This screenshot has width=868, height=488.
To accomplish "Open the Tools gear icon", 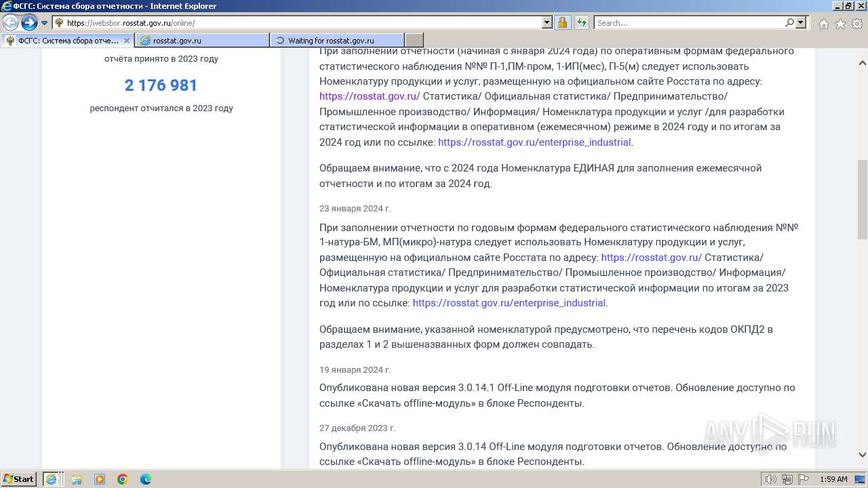I will point(856,24).
